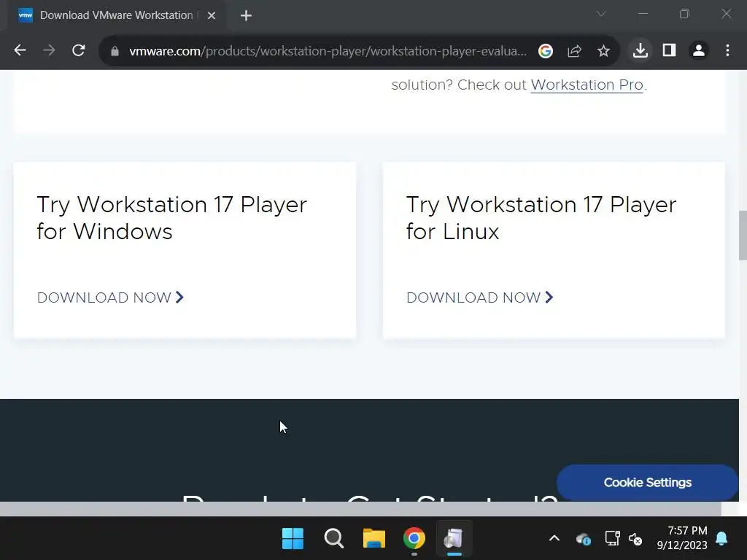747x560 pixels.
Task: Open tab search dropdown arrow
Action: pyautogui.click(x=601, y=14)
